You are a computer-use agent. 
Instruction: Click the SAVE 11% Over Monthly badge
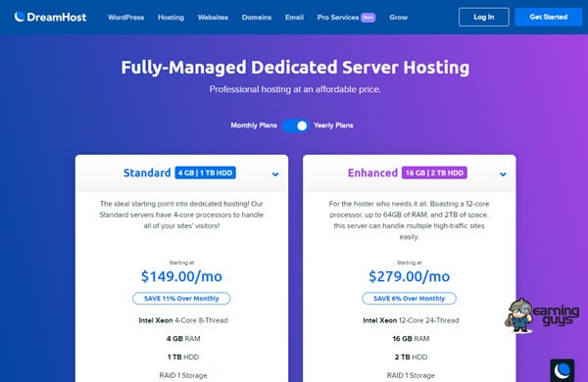(181, 299)
